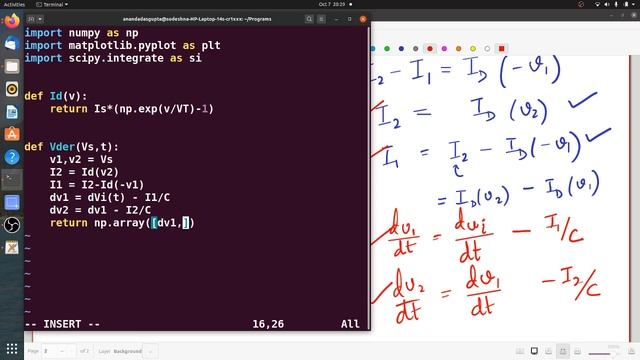
Task: Click the terminal search icon
Action: (309, 19)
